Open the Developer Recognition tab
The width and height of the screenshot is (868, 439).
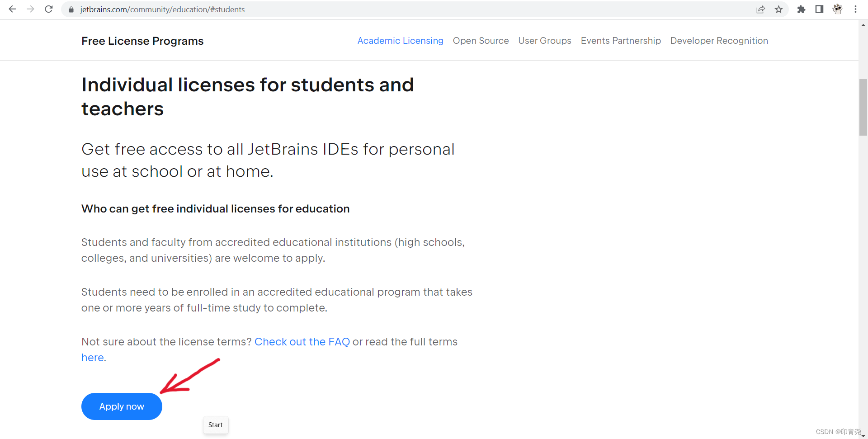pyautogui.click(x=719, y=41)
